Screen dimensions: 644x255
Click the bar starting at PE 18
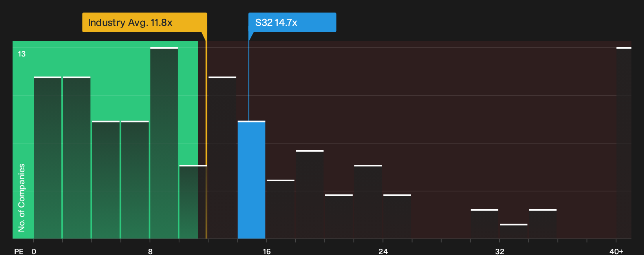310,195
